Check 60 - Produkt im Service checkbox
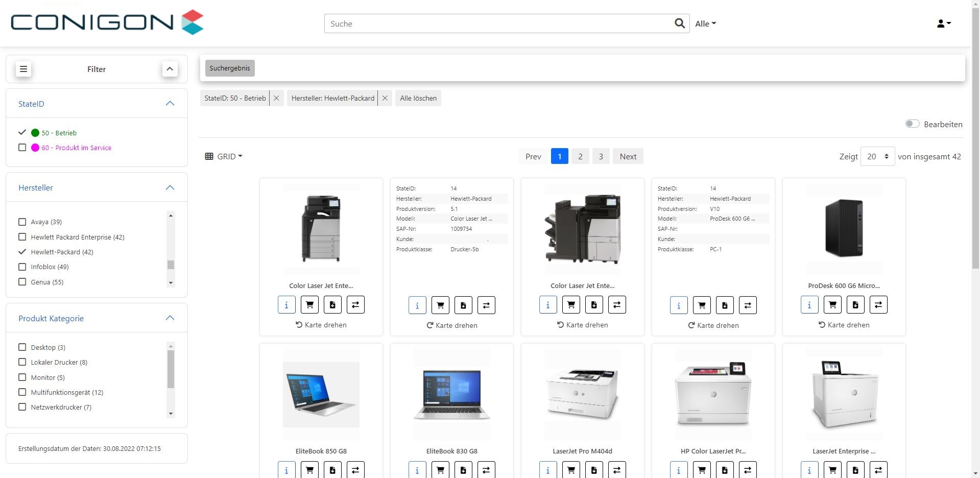This screenshot has height=478, width=980. [22, 147]
